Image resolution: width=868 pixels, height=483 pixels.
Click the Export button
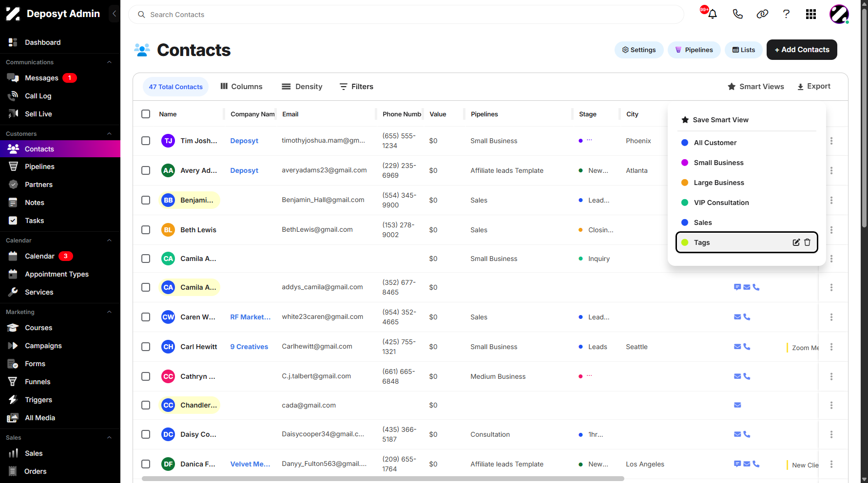814,87
